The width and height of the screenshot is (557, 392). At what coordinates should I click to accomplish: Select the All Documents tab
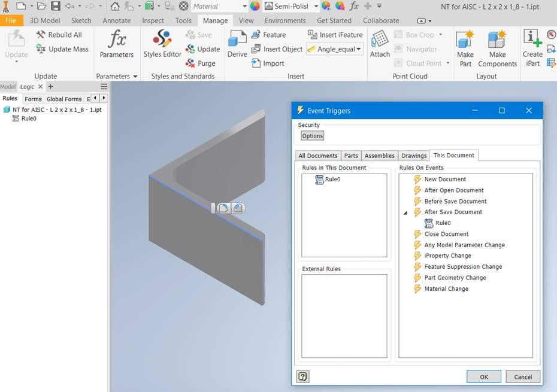tap(318, 156)
